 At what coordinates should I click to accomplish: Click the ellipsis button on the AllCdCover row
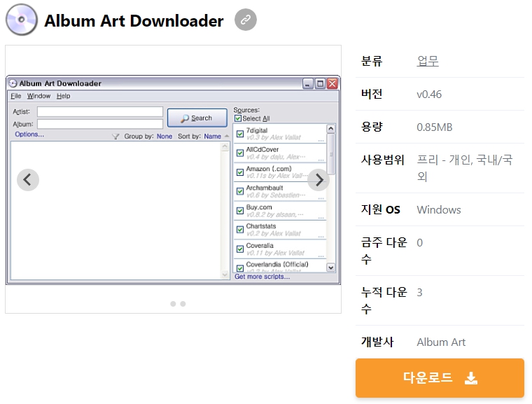point(321,160)
